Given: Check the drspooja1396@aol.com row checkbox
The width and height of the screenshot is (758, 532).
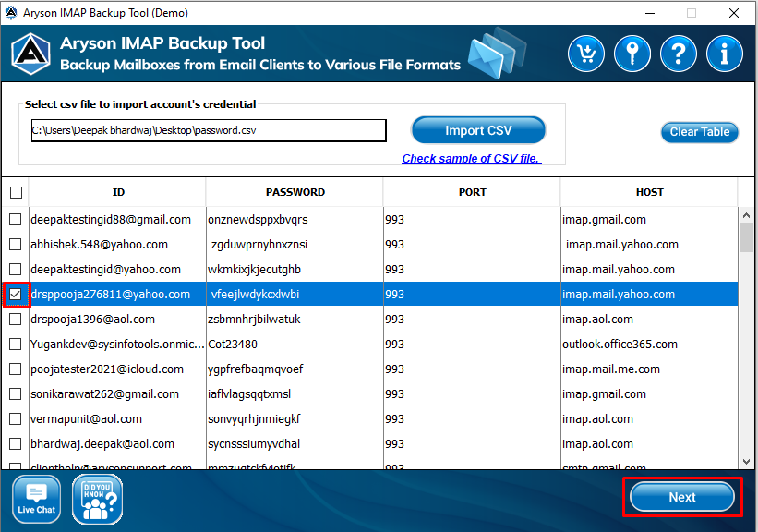Looking at the screenshot, I should pyautogui.click(x=16, y=320).
